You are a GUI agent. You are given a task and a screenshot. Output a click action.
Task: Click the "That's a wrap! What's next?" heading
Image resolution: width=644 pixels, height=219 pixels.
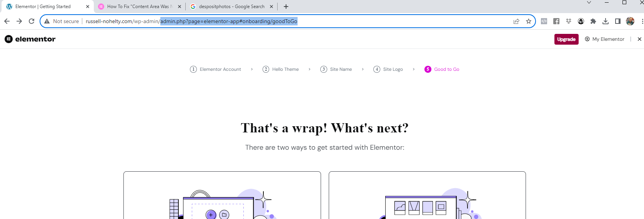tap(324, 128)
